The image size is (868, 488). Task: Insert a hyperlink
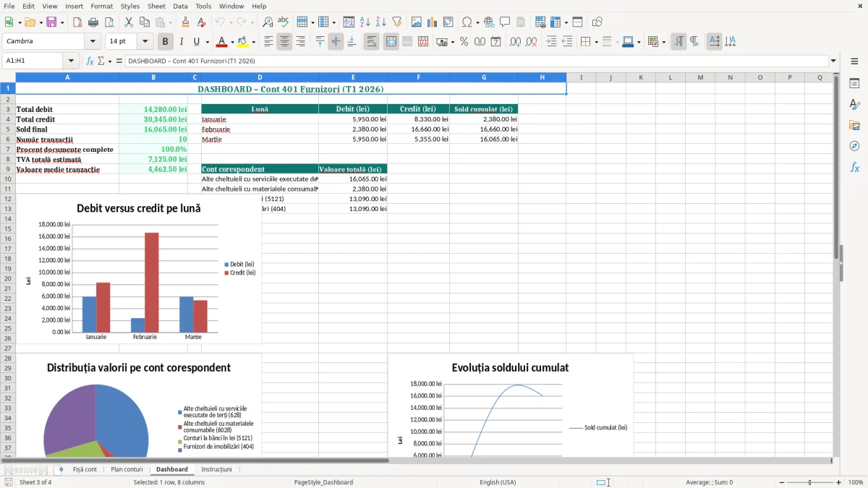click(490, 22)
